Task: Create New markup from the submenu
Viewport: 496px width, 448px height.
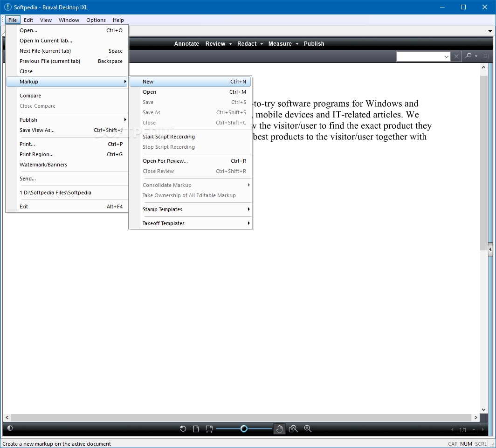Action: (x=190, y=82)
